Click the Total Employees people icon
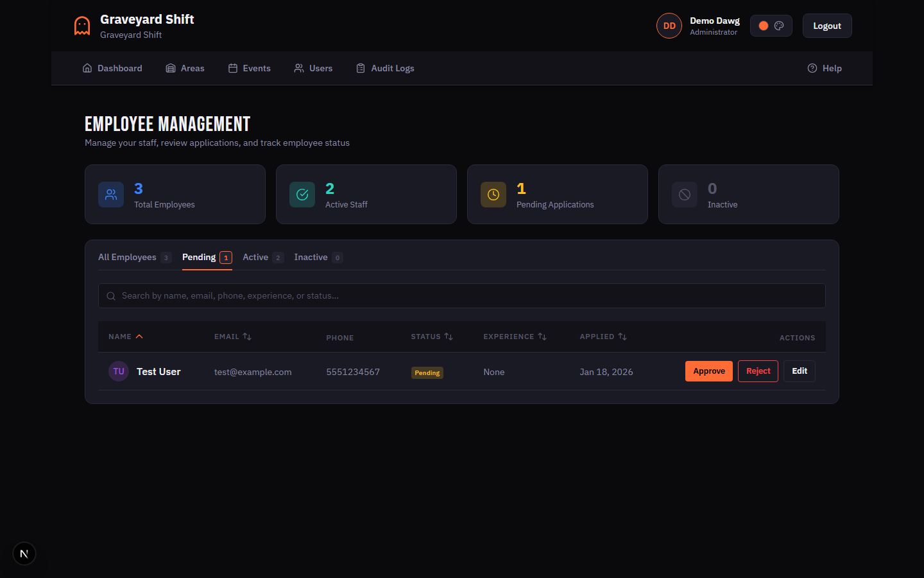Viewport: 924px width, 578px height. 111,195
